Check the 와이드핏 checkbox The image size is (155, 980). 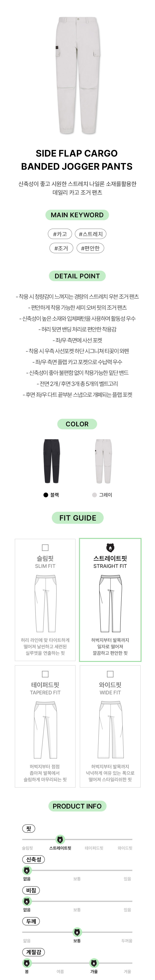coord(110,674)
